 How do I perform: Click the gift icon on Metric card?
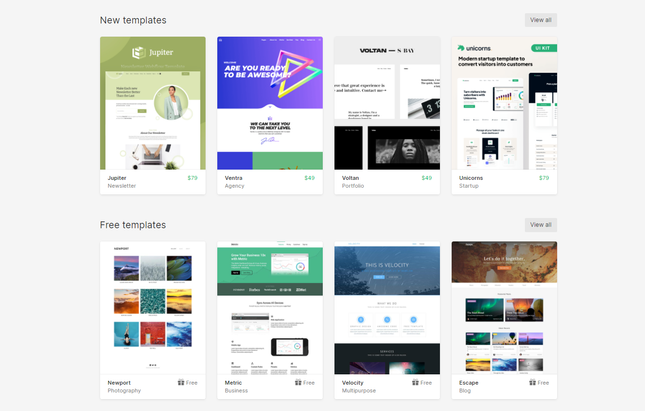pos(298,382)
